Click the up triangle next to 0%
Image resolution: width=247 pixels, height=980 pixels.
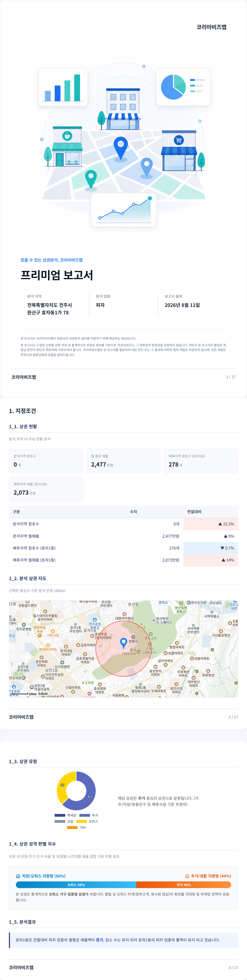click(x=226, y=536)
